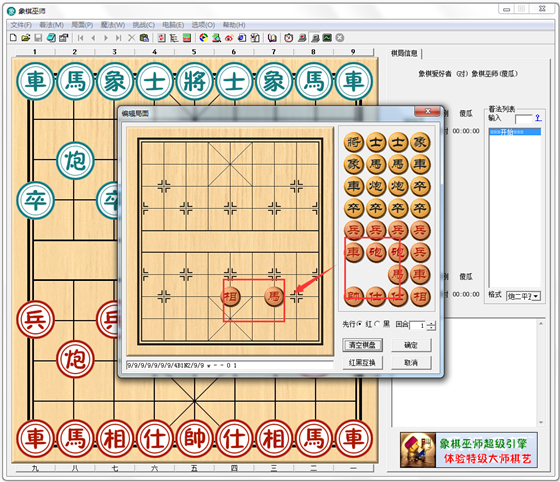Screen dimensions: 560x482
Task: Step forward one move in toolbar
Action: coord(106,37)
